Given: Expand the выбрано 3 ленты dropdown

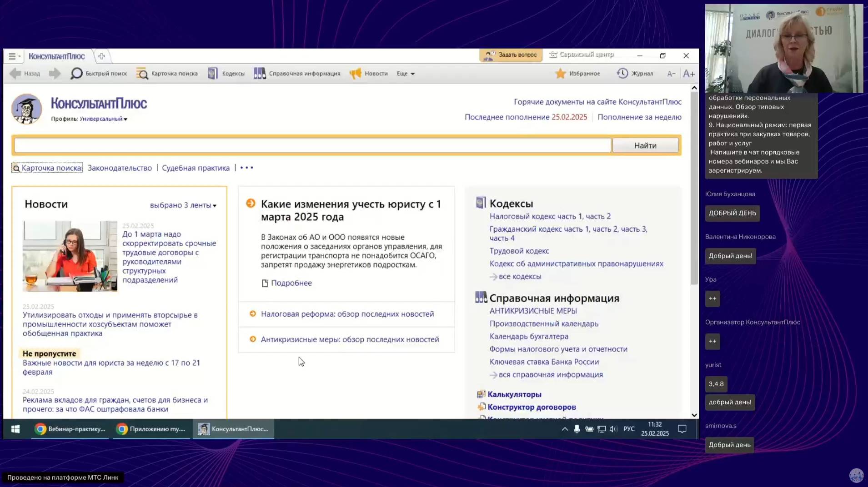Looking at the screenshot, I should point(183,205).
